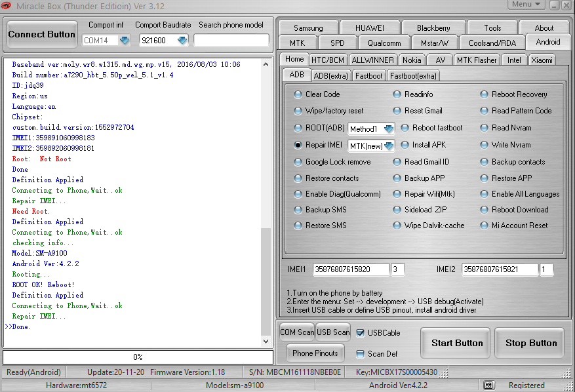
Task: Expand the Comport inf COM14 dropdown
Action: coord(125,41)
